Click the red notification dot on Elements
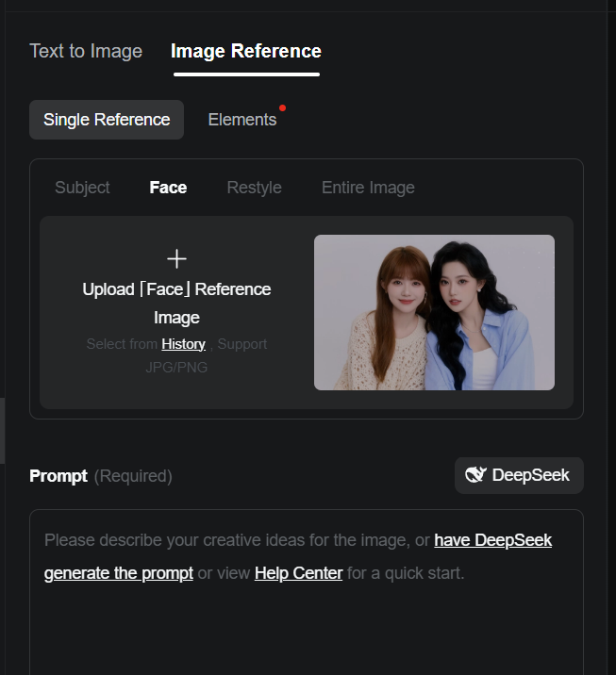 click(283, 108)
